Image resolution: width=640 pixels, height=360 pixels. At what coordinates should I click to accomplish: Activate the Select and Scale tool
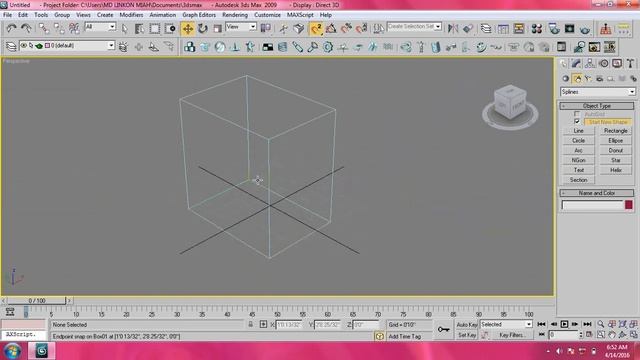218,29
